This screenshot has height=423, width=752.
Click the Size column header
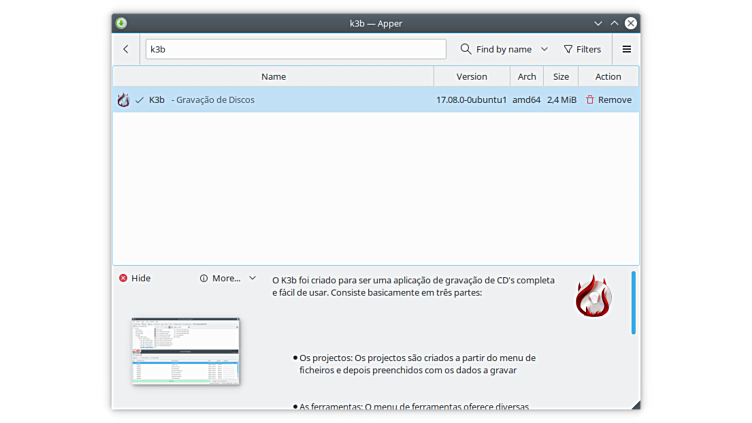coord(561,76)
